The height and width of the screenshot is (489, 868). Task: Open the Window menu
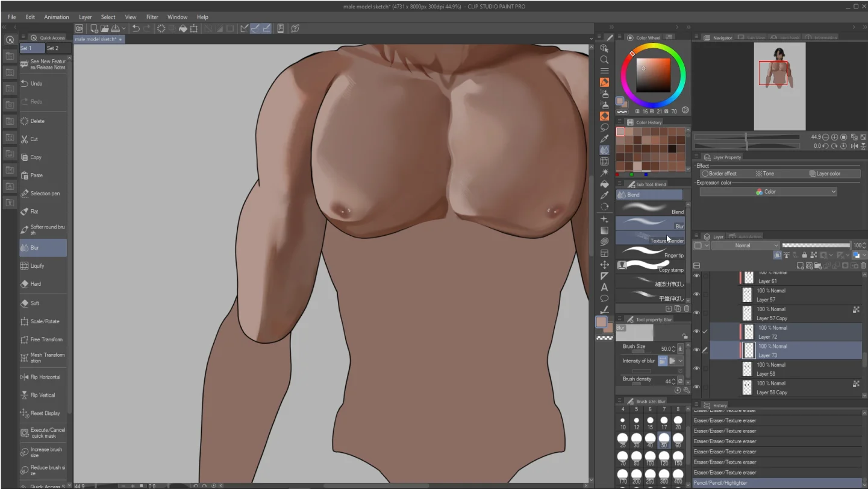pos(177,17)
